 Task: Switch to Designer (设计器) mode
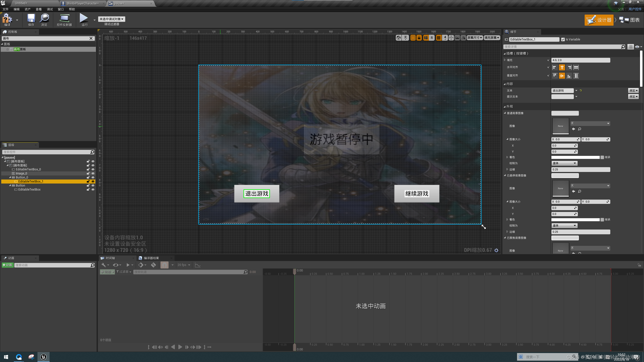click(x=599, y=20)
